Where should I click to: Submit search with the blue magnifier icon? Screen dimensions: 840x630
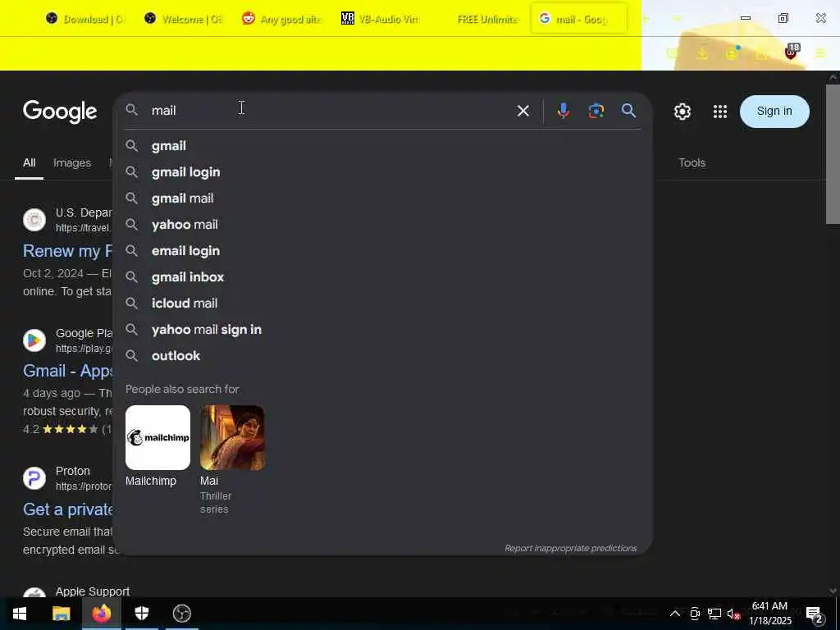628,111
